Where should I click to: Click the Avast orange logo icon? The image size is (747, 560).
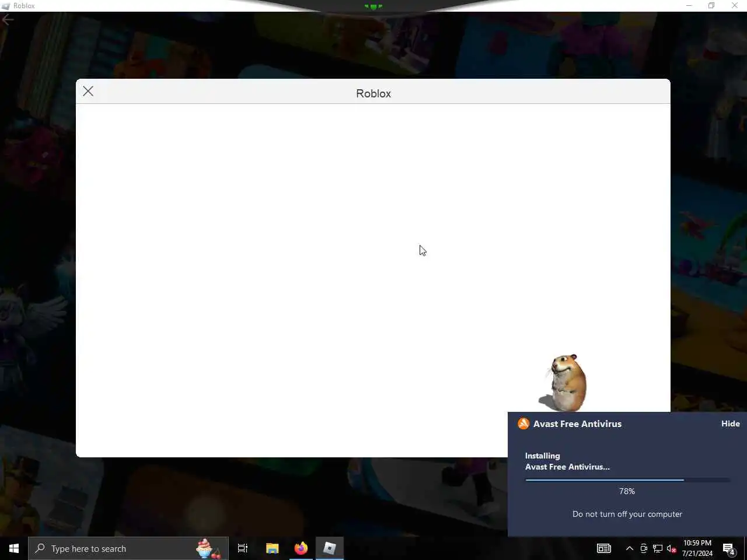coord(523,424)
